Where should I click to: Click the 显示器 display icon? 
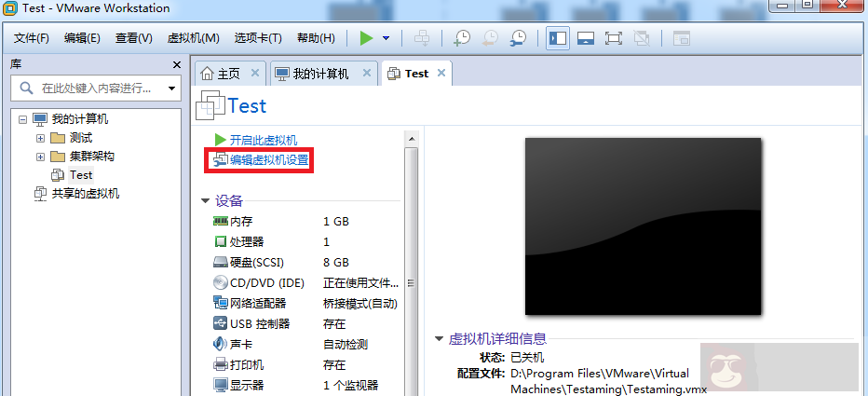[x=221, y=385]
